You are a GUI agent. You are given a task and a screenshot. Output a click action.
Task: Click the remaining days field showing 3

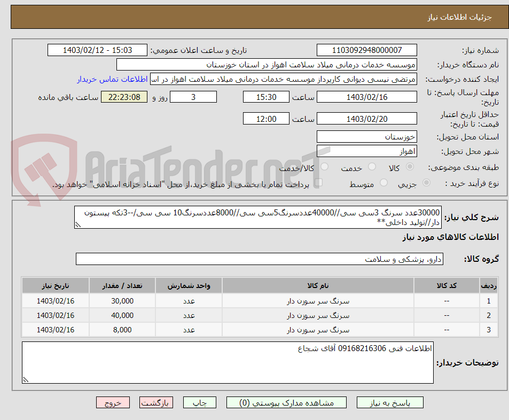pyautogui.click(x=193, y=97)
